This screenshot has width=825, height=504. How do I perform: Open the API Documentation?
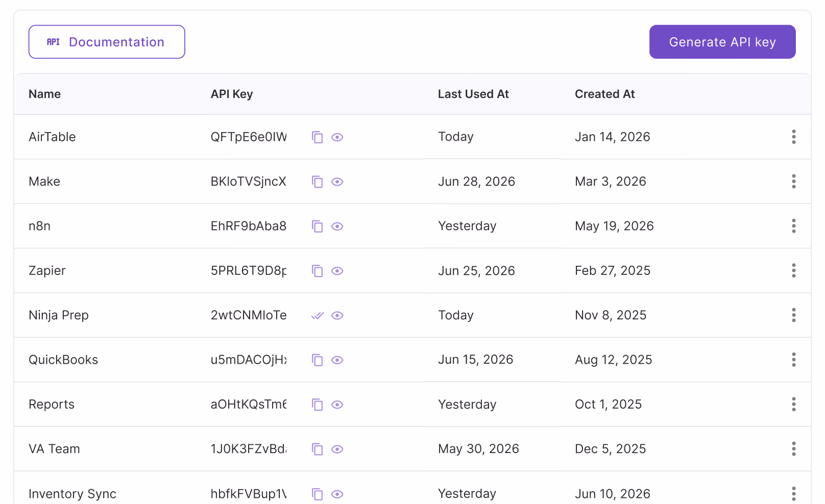(107, 42)
